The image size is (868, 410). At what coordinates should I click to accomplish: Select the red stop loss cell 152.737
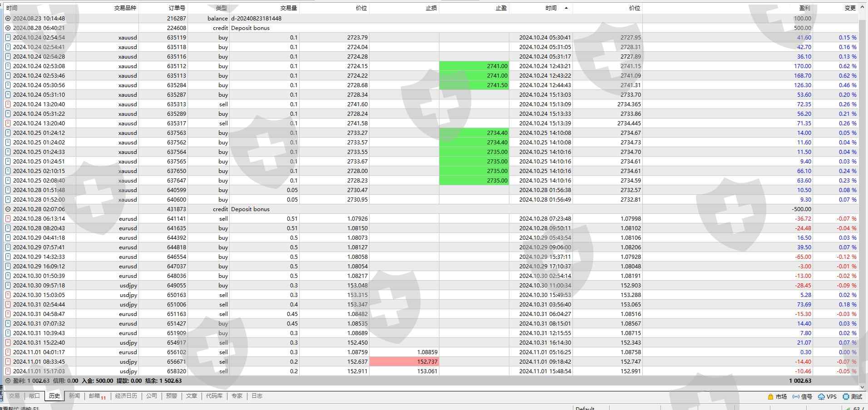pos(404,362)
